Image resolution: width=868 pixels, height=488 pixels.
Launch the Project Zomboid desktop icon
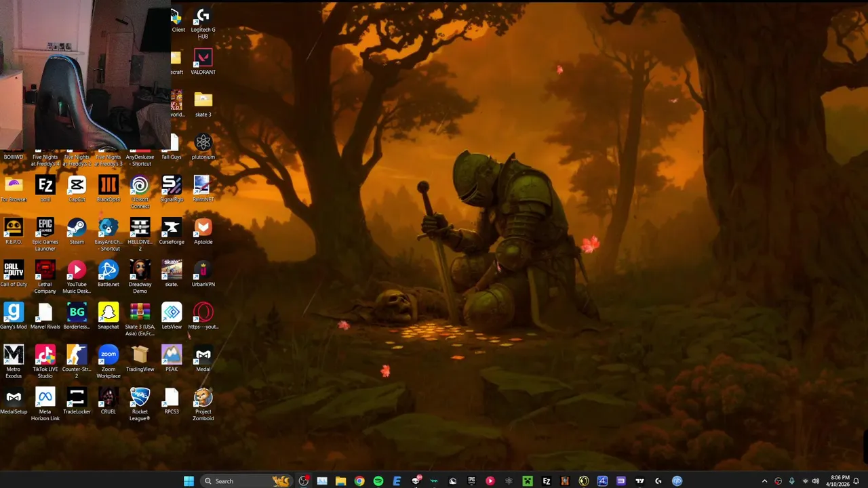[x=203, y=404]
